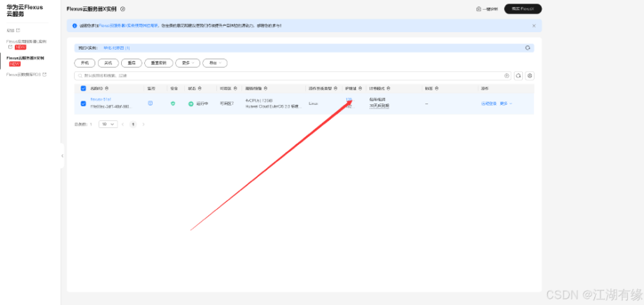Click the refresh icon beside search bar
Viewport: 644px width, 305px height.
[x=518, y=76]
